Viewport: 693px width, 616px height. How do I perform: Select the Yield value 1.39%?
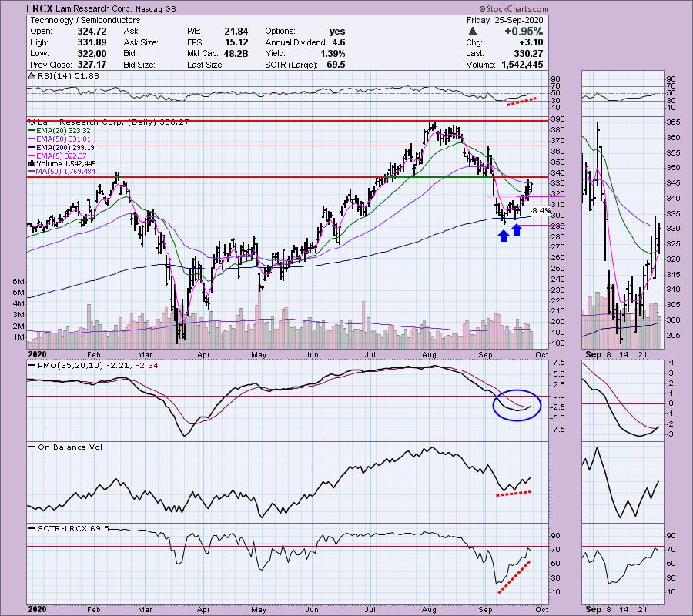tap(333, 53)
